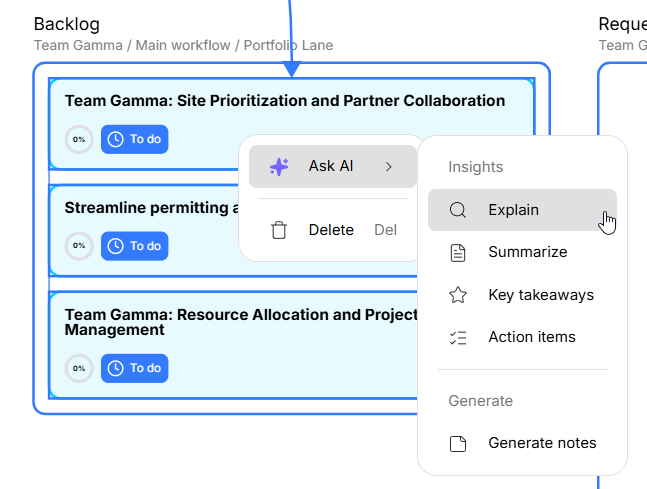Click the document icon beside Summarize

[x=458, y=252]
